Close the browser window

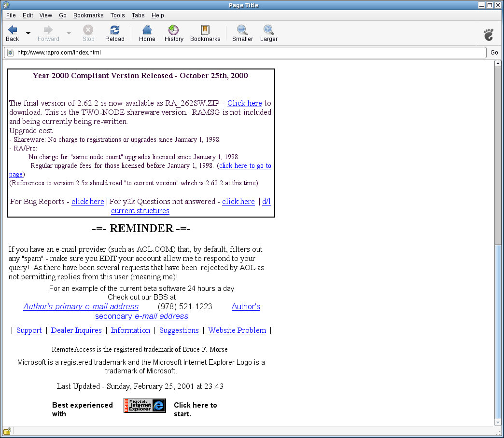pos(498,5)
